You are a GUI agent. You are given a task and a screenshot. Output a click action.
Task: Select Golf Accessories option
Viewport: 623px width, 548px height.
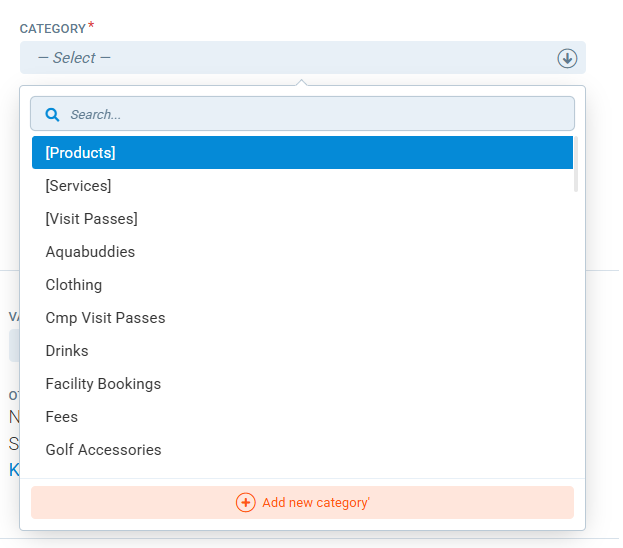point(103,450)
